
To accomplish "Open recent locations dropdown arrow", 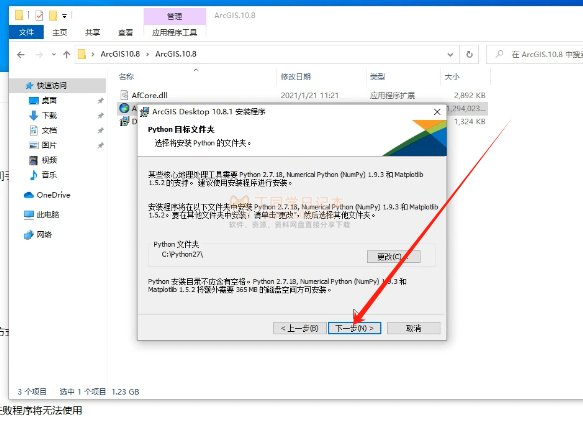I will [54, 55].
